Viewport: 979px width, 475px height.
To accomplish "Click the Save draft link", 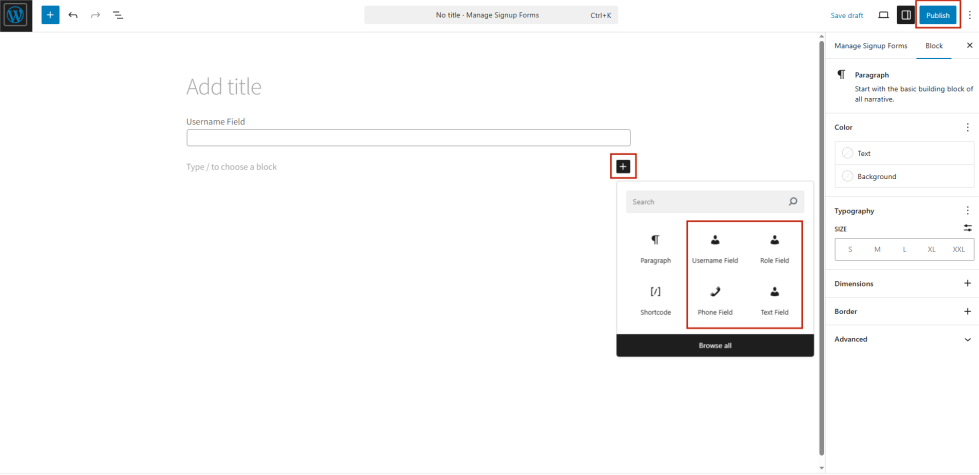I will 847,16.
